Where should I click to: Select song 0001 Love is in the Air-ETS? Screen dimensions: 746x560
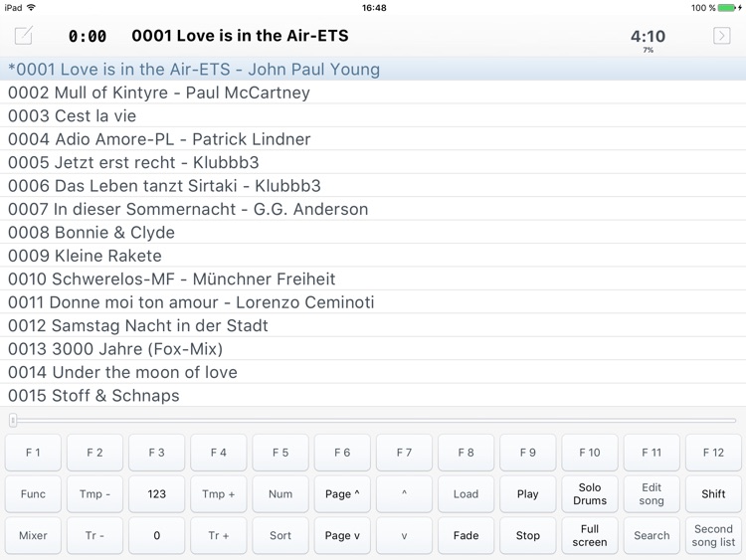[373, 69]
